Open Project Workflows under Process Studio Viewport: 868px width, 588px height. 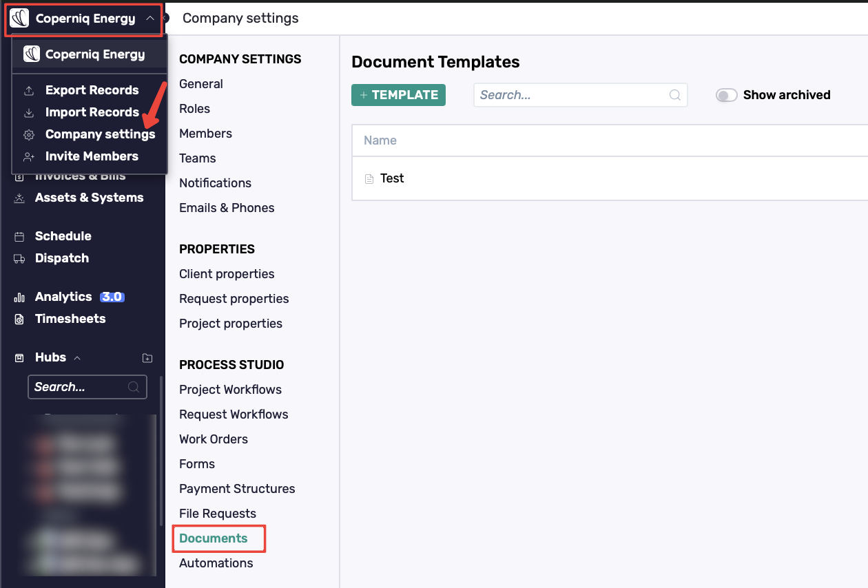pyautogui.click(x=230, y=390)
